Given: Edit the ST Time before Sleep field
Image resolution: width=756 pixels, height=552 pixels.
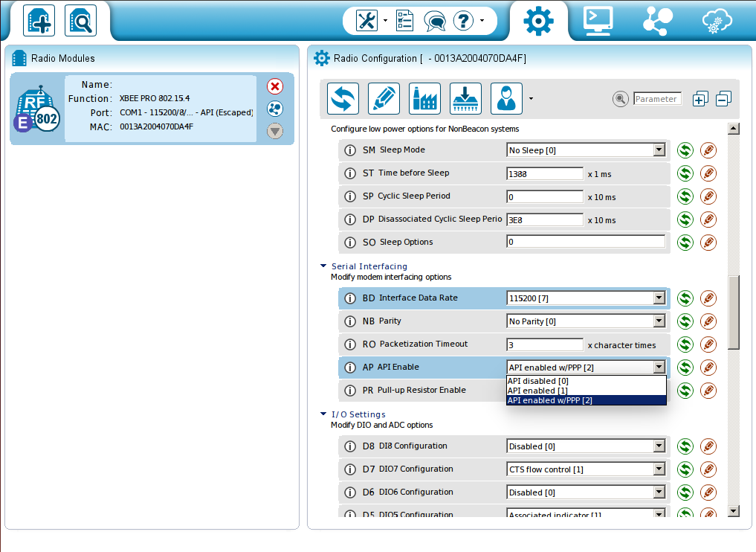Looking at the screenshot, I should point(545,173).
